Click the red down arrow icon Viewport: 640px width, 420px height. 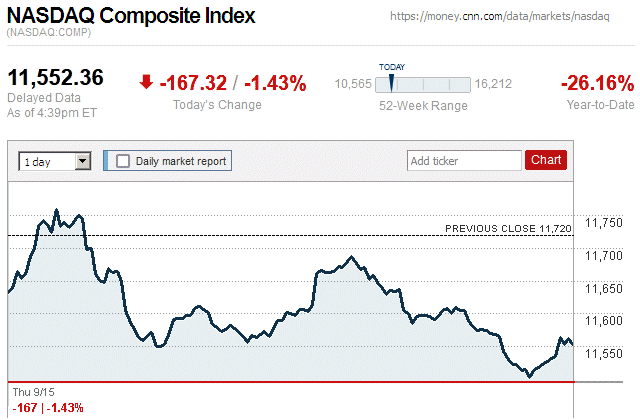point(146,83)
